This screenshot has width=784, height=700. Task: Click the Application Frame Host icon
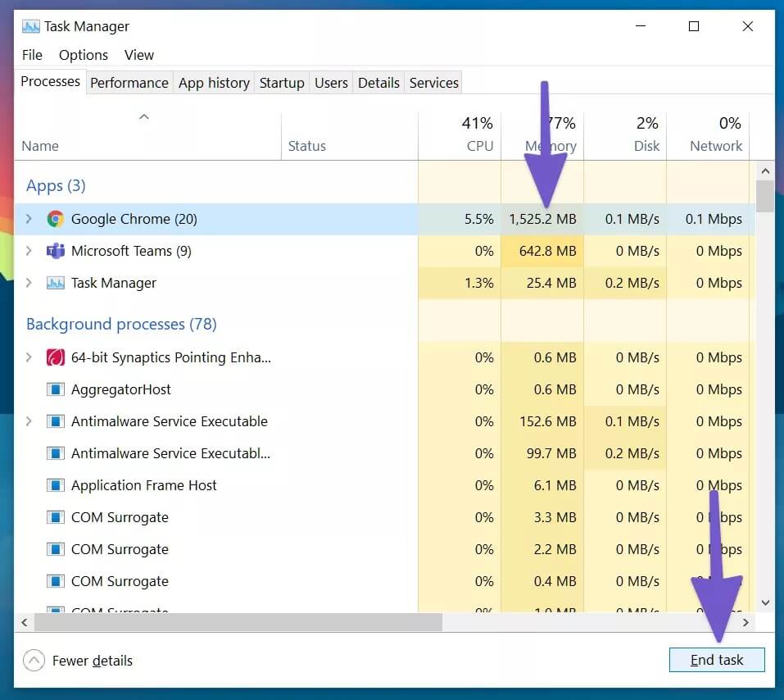click(x=56, y=485)
